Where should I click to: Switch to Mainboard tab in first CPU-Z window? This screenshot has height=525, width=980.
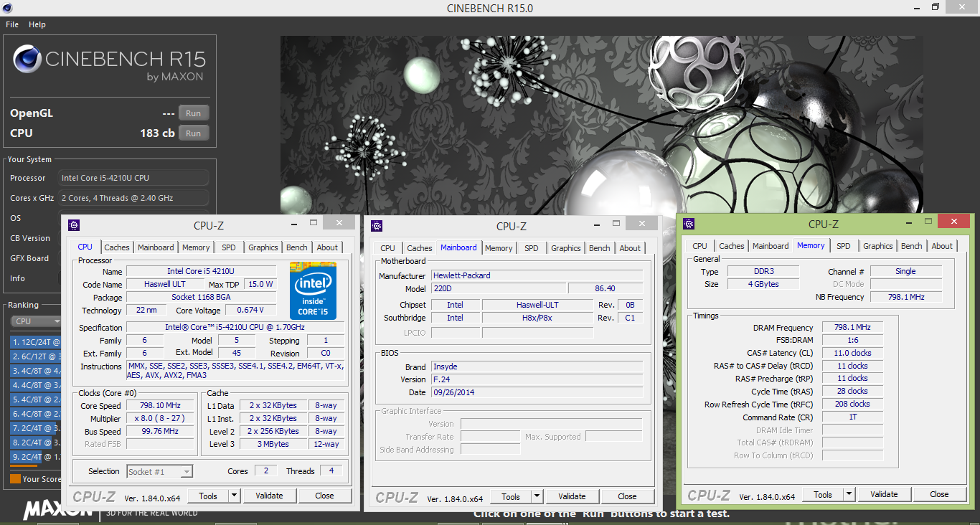(x=156, y=247)
